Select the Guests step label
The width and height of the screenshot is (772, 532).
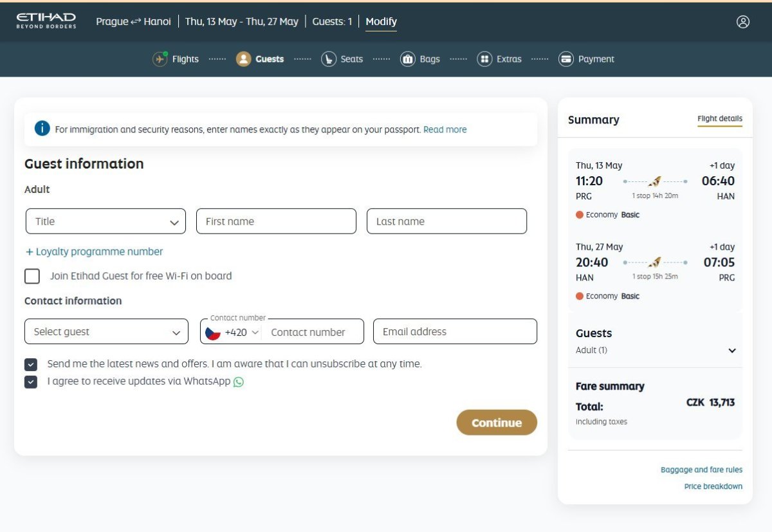pyautogui.click(x=270, y=59)
